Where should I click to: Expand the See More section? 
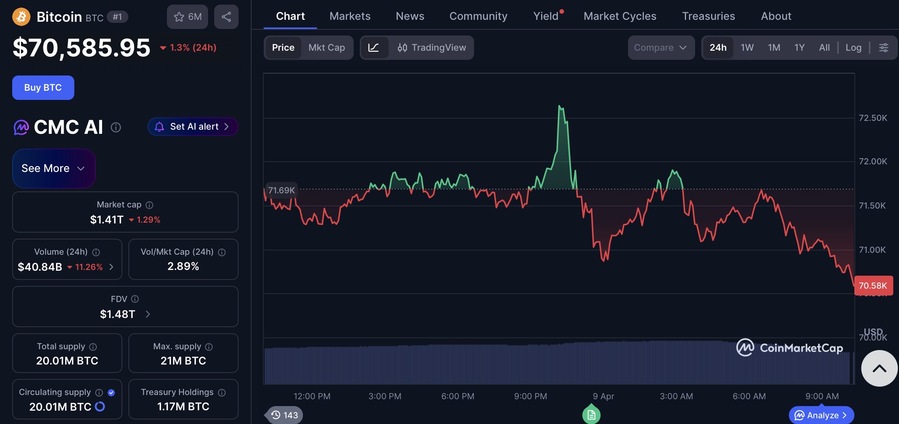53,168
